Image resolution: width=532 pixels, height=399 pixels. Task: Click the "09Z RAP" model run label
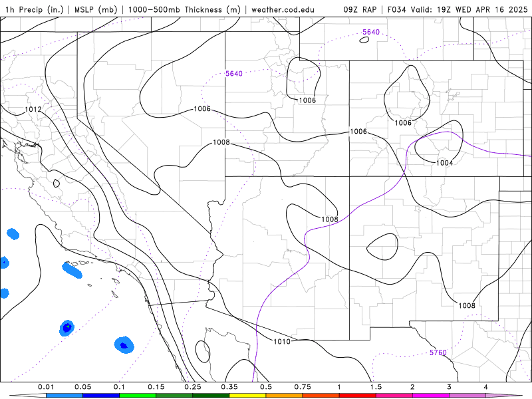pos(360,9)
